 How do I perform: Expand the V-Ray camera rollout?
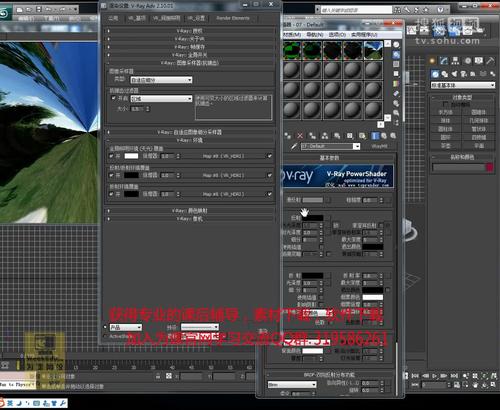pos(190,219)
